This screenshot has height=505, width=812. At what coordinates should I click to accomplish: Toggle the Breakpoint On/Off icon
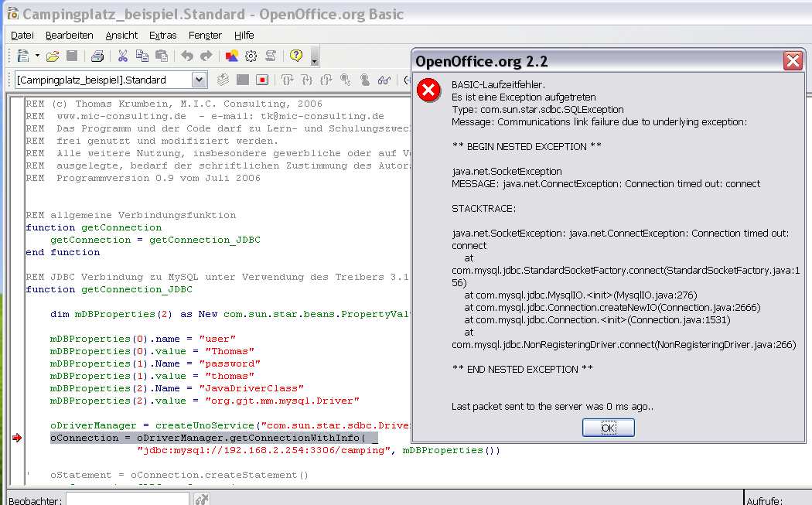pos(346,80)
